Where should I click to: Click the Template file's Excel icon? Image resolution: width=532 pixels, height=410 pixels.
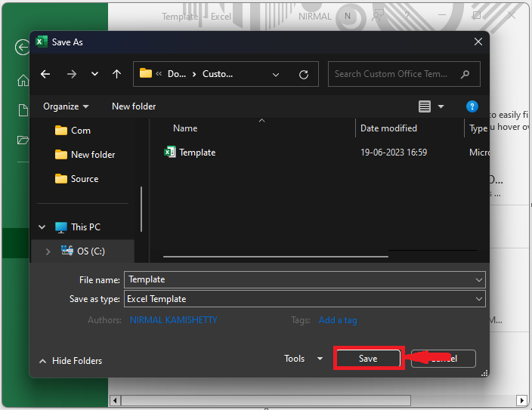tap(169, 152)
